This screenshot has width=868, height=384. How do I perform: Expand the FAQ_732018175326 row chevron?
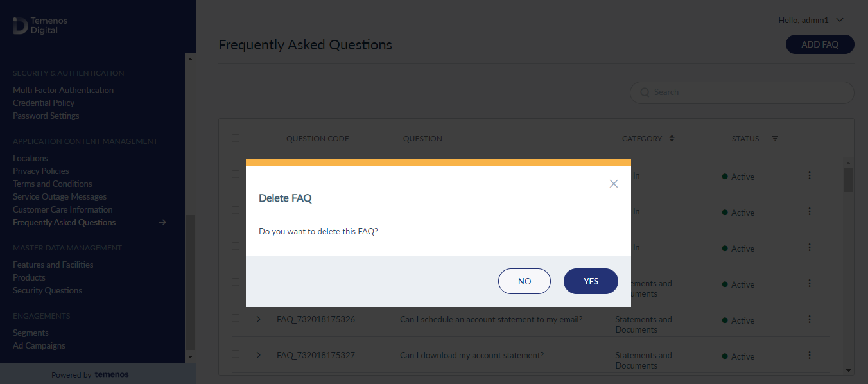tap(259, 319)
